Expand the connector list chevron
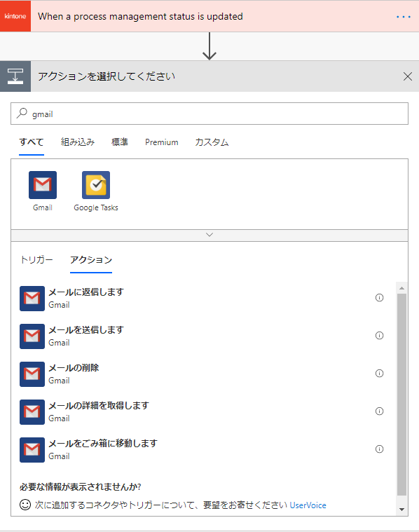Image resolution: width=419 pixels, height=532 pixels. tap(209, 235)
